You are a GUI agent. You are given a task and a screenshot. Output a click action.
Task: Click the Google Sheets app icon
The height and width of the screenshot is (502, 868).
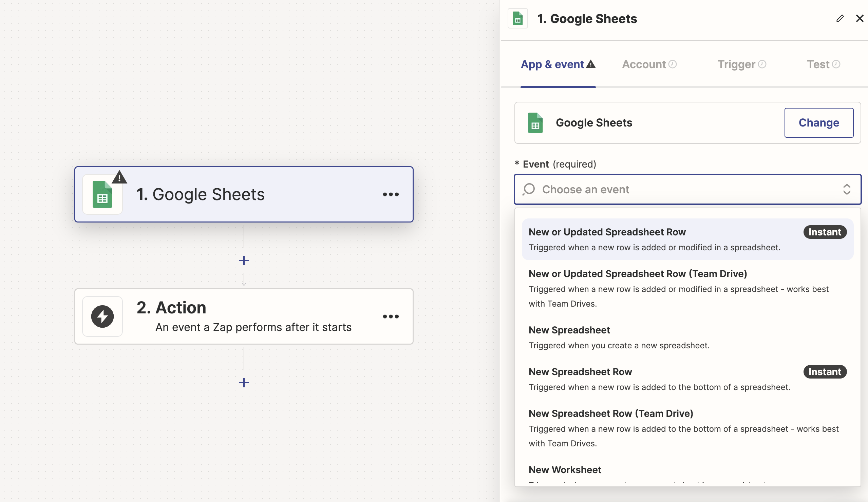coord(533,122)
